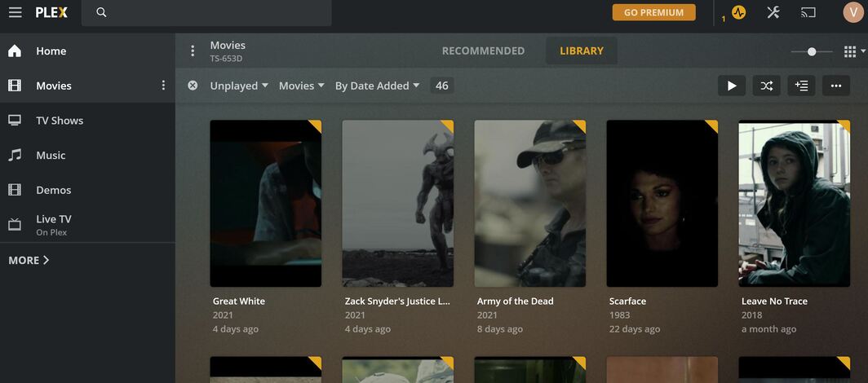Shuffle the filtered movies
The image size is (868, 383).
767,86
